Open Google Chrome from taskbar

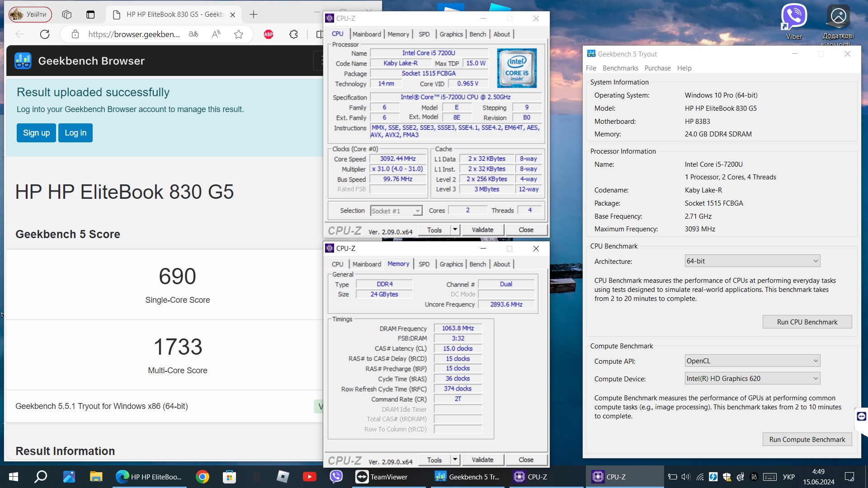click(x=203, y=477)
